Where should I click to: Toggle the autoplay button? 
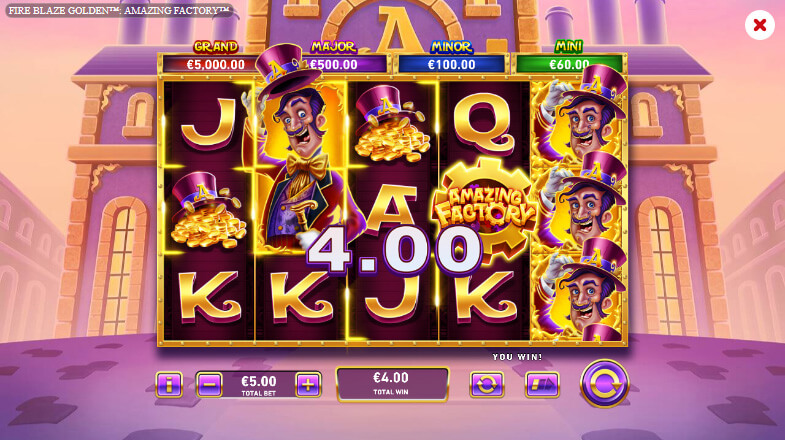[487, 384]
